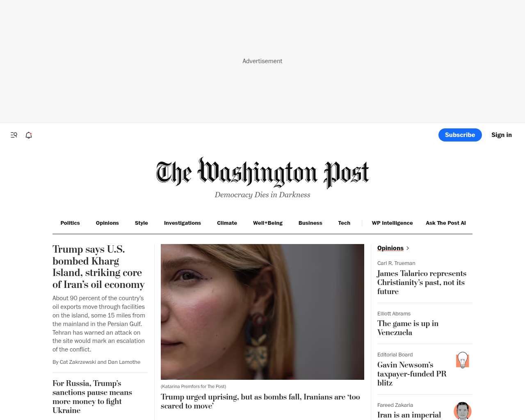Open photo of woman with earring
Image resolution: width=525 pixels, height=420 pixels.
pos(262,312)
